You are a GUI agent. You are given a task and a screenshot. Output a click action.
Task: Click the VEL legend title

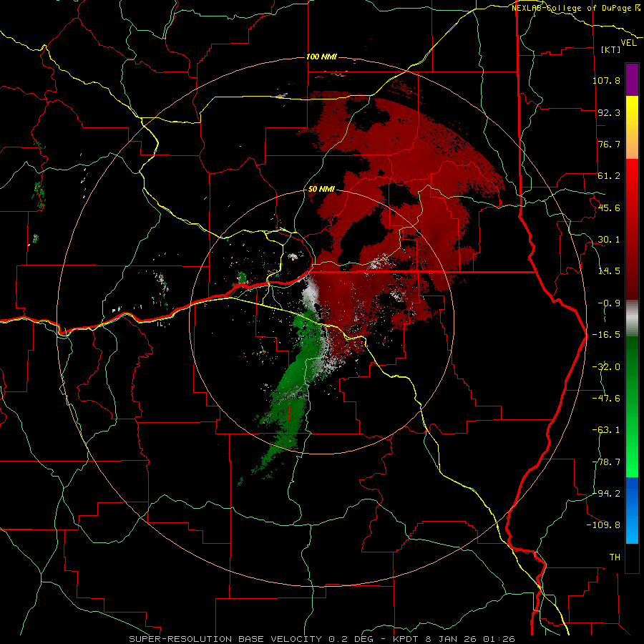coord(629,43)
